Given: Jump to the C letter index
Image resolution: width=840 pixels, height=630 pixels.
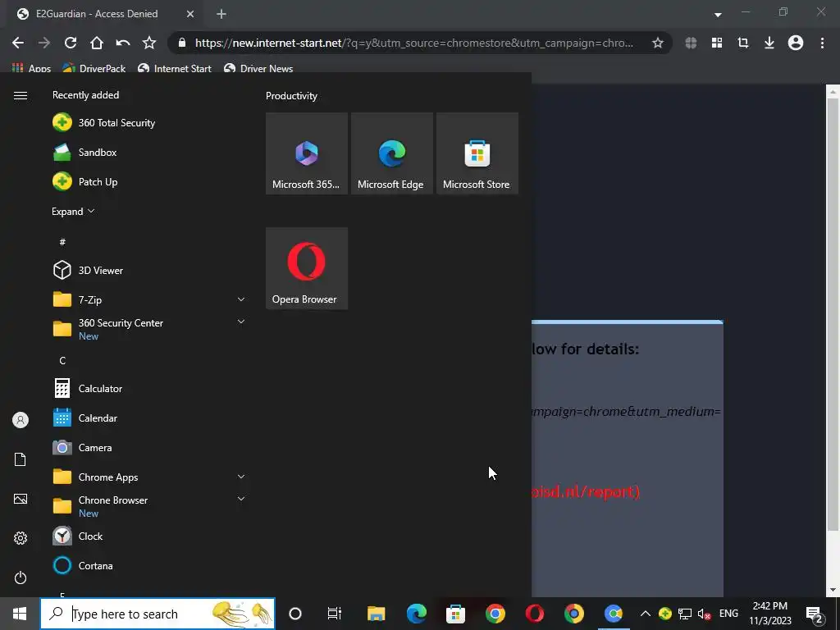Looking at the screenshot, I should [x=62, y=361].
